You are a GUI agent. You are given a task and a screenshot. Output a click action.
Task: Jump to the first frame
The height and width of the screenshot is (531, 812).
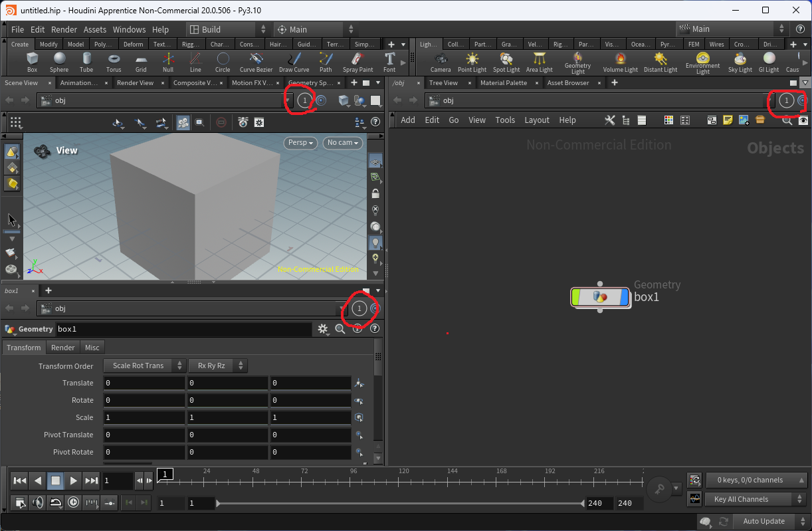[x=20, y=480]
